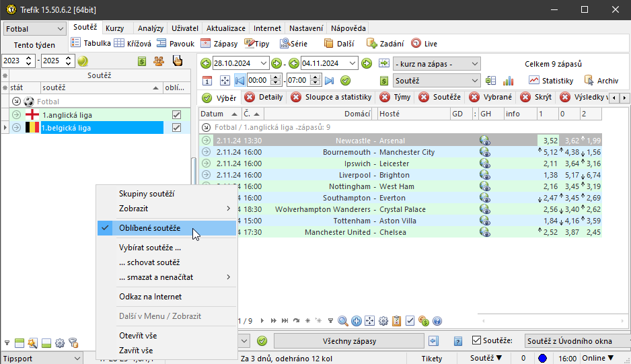Open Soutěž z Úvodního okna dropdown
Viewport: 631px width, 364px height.
coord(577,341)
